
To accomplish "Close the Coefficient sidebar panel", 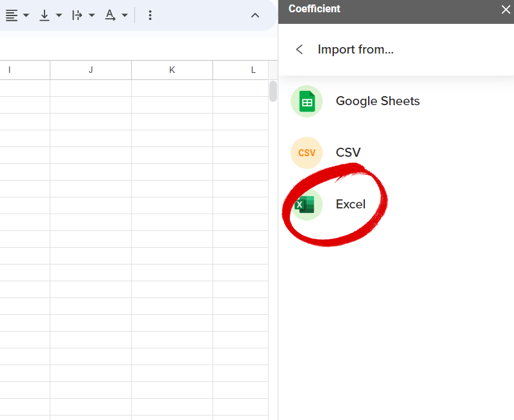I will coord(506,10).
